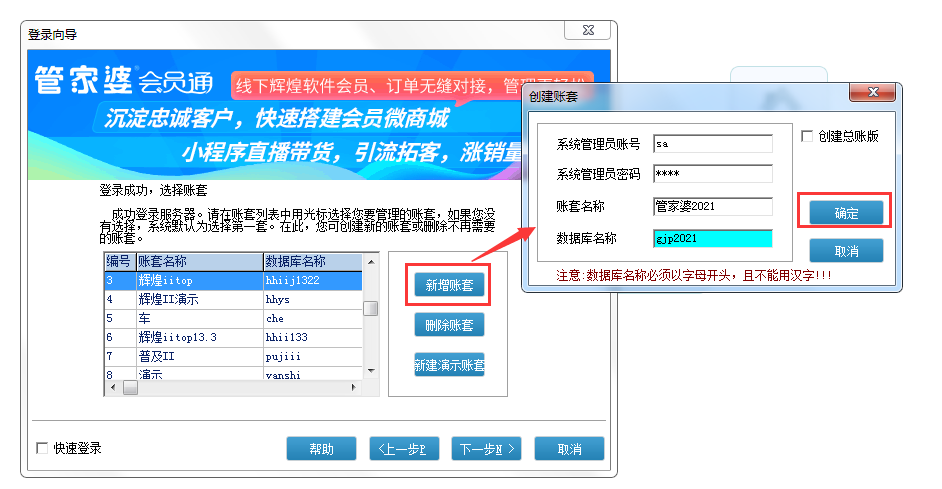Click the che database name cell

coord(313,318)
